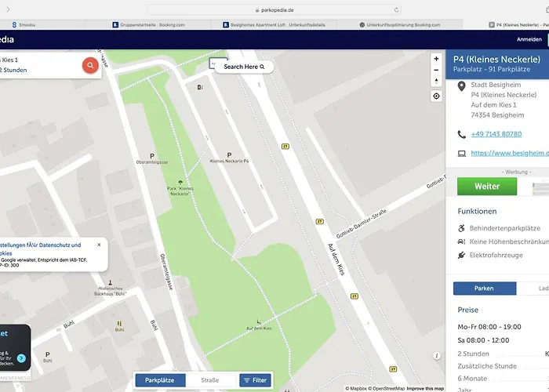Switch to Unterkunftsoptimierung Booking.com tab

point(399,25)
